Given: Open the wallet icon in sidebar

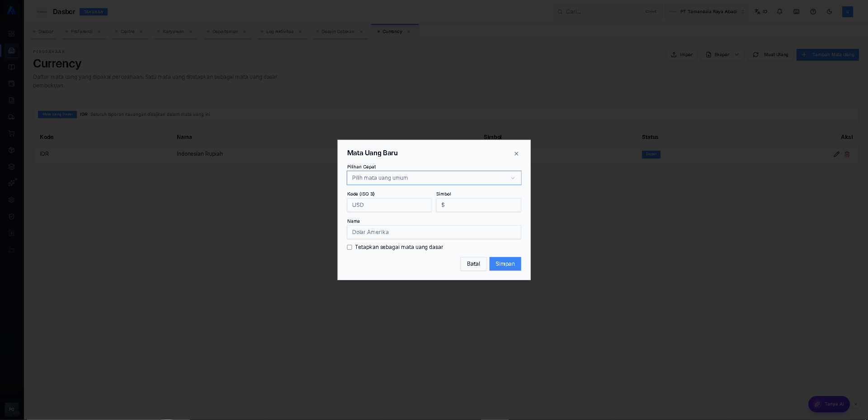Looking at the screenshot, I should (12, 84).
